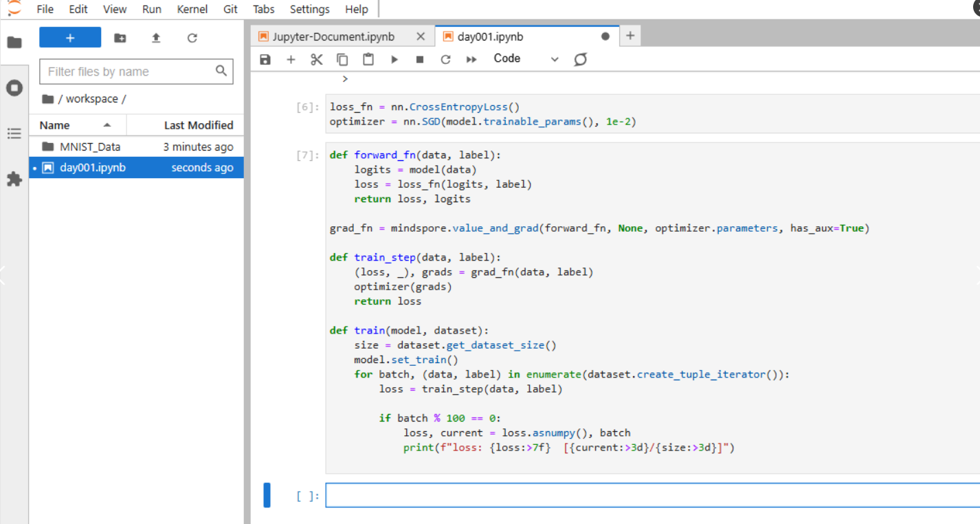980x524 pixels.
Task: Run the selected cell
Action: tap(394, 60)
